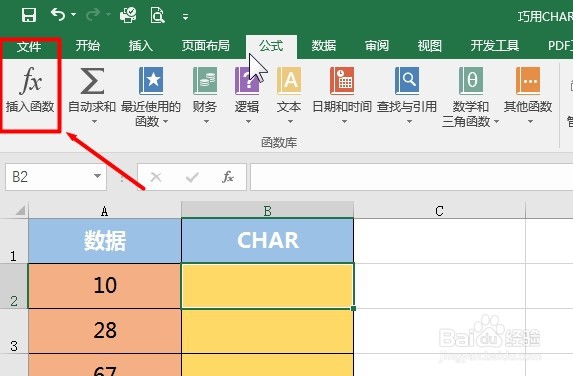Open the 财务 functions book icon
The height and width of the screenshot is (376, 573).
tap(205, 80)
